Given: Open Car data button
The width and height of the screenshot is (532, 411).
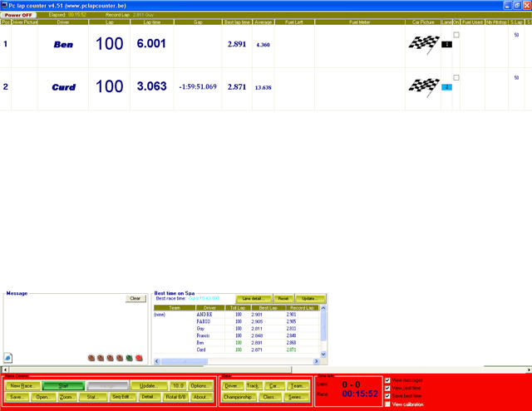Looking at the screenshot, I should coord(274,386).
